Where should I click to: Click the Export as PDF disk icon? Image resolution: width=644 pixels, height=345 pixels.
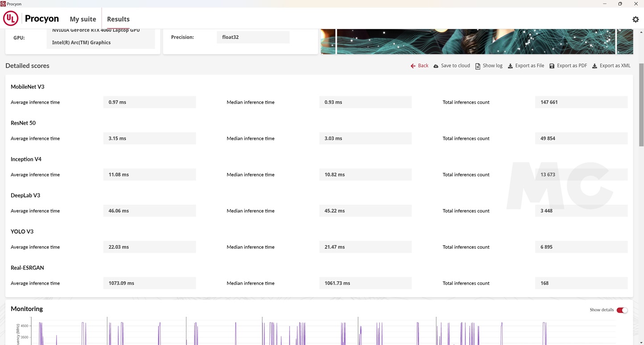click(x=552, y=66)
